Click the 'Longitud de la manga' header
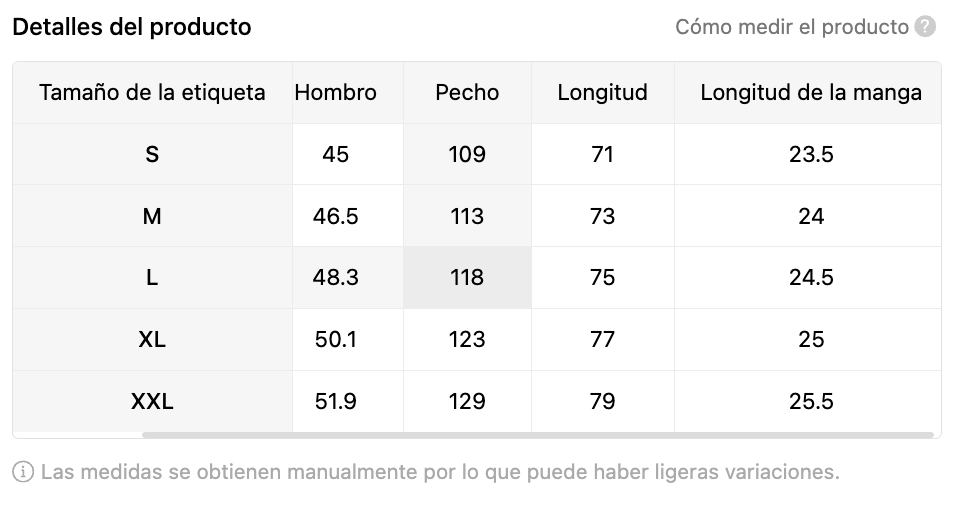 [811, 93]
